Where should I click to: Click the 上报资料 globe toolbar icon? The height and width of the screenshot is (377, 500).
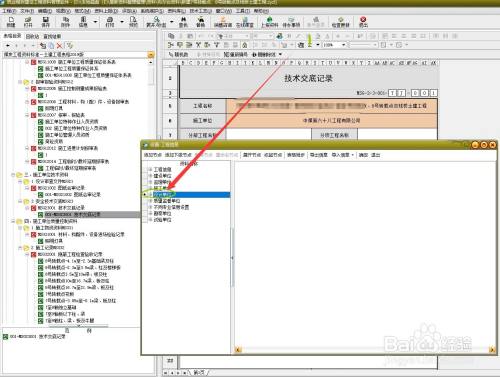(269, 22)
